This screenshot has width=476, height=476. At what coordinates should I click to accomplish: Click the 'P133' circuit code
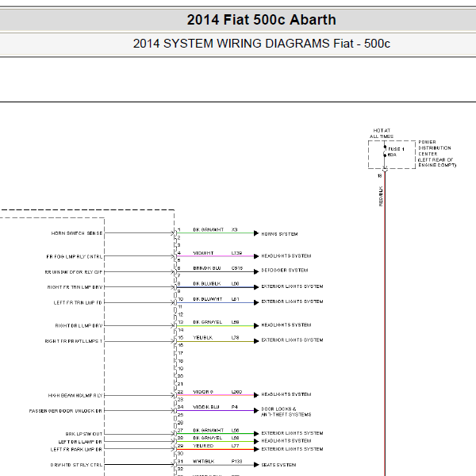tap(236, 462)
